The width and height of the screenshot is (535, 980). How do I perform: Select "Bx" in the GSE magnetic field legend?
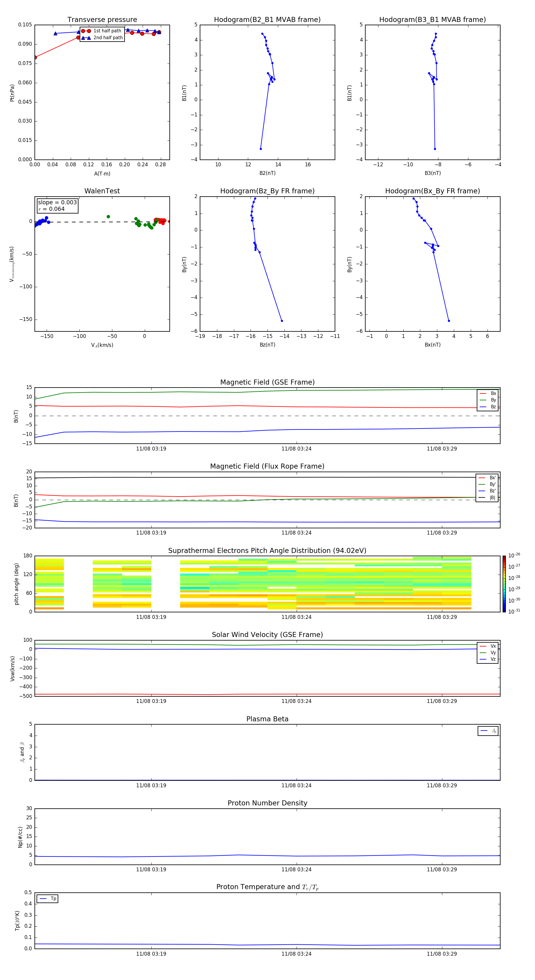click(x=488, y=394)
